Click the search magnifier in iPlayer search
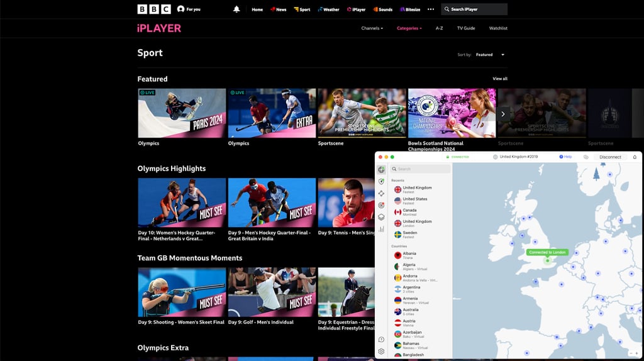Viewport: 644px width, 361px height. point(447,9)
